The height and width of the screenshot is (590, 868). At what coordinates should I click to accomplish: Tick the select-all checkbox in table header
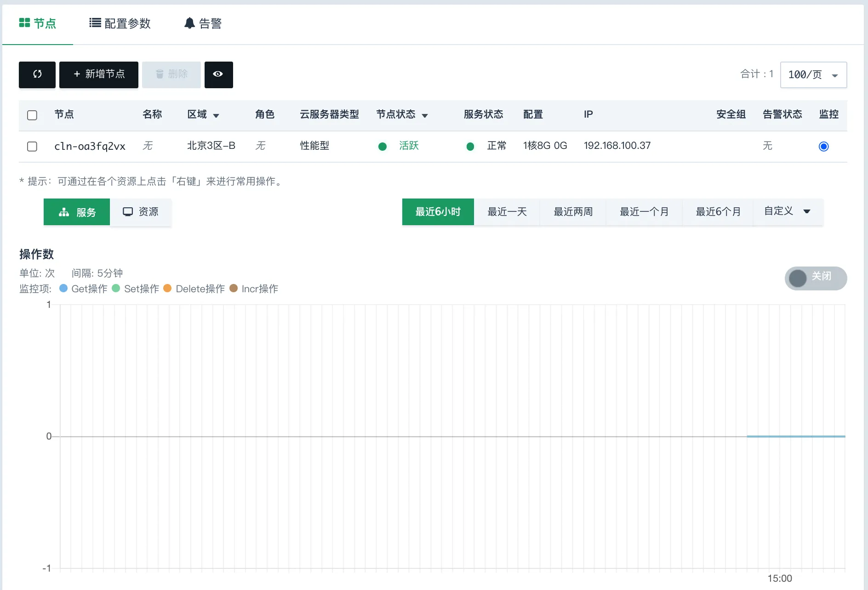pyautogui.click(x=32, y=115)
